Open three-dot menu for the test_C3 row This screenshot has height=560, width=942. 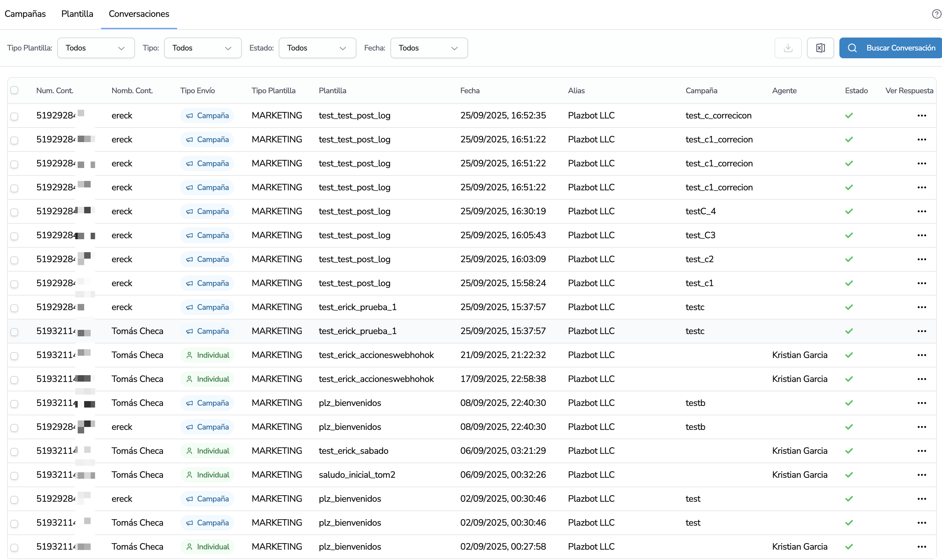922,235
